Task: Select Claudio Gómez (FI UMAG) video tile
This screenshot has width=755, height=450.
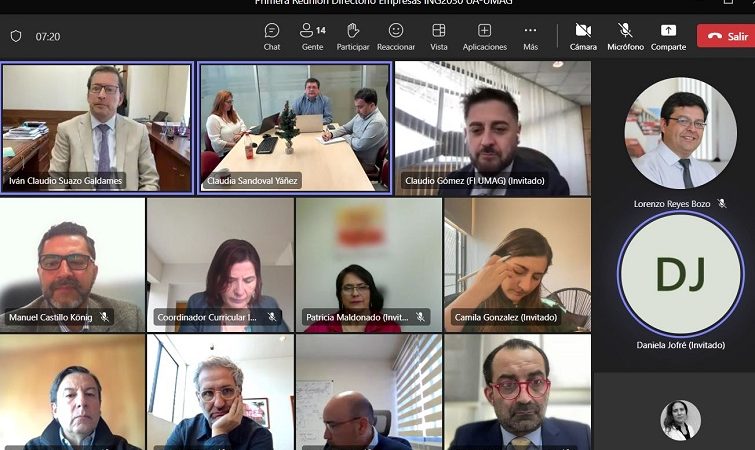Action: (x=493, y=128)
